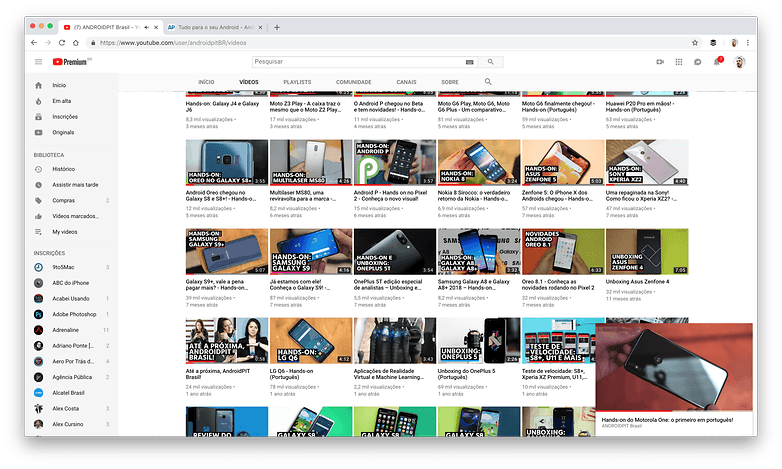Open the SOBRE tab
The height and width of the screenshot is (469, 782).
click(x=450, y=82)
